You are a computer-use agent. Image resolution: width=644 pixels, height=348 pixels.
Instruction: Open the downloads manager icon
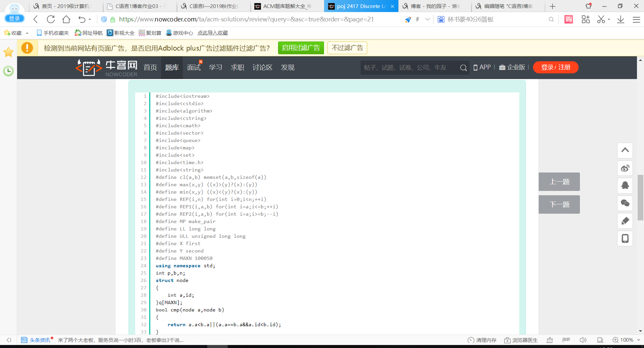click(x=621, y=19)
